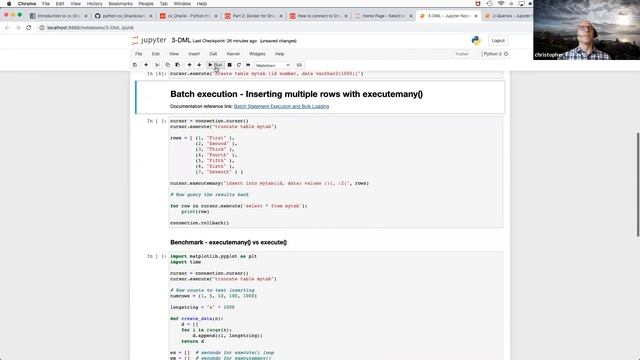Image resolution: width=640 pixels, height=360 pixels.
Task: Paste cells below using the paste icon
Action: [178, 65]
